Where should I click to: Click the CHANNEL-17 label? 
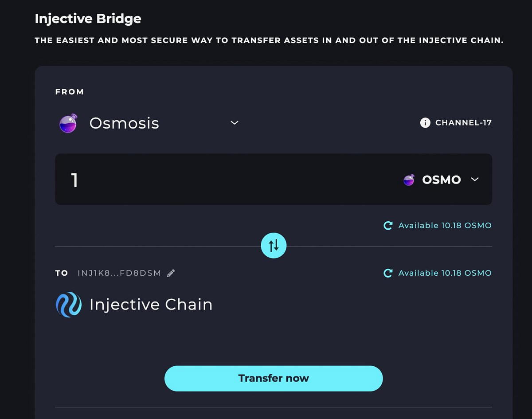(x=463, y=123)
